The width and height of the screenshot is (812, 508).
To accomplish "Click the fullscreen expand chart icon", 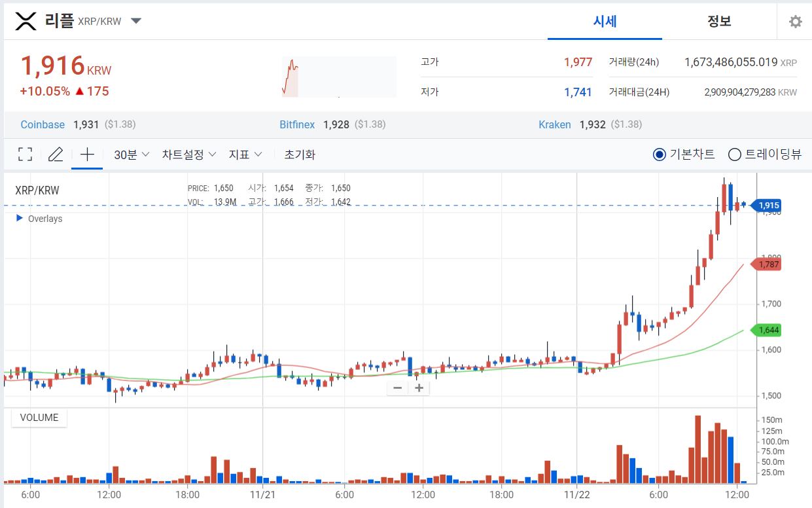I will pos(25,154).
